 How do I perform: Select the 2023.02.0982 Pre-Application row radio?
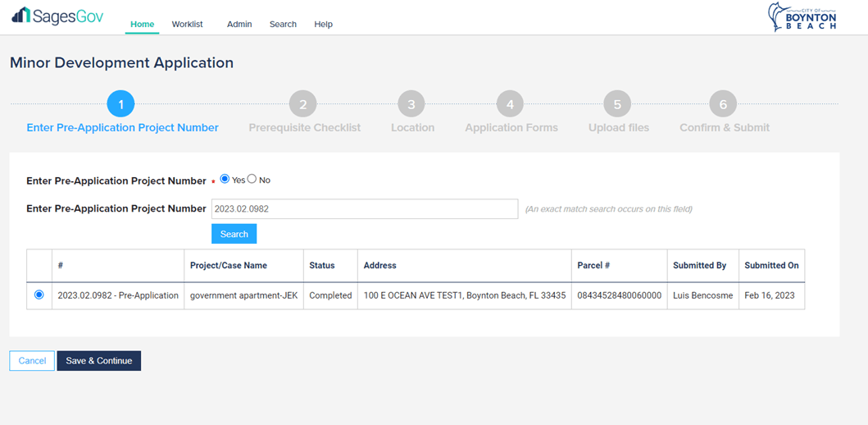tap(39, 295)
